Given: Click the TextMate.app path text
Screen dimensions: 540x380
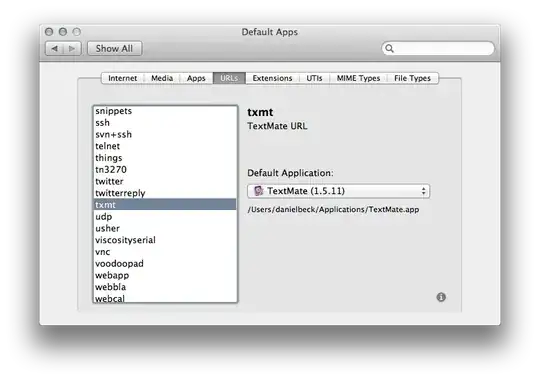Looking at the screenshot, I should (x=333, y=209).
